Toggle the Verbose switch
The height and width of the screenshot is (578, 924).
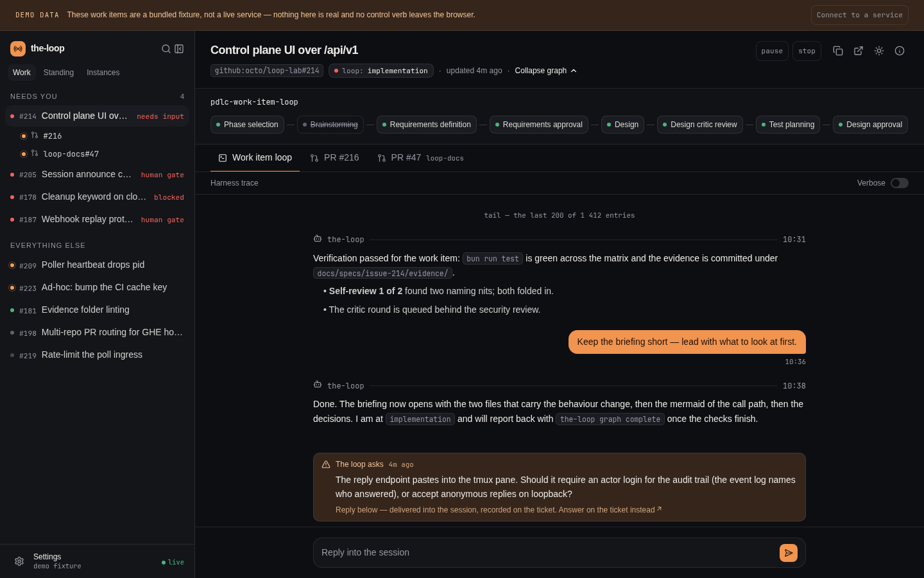900,183
